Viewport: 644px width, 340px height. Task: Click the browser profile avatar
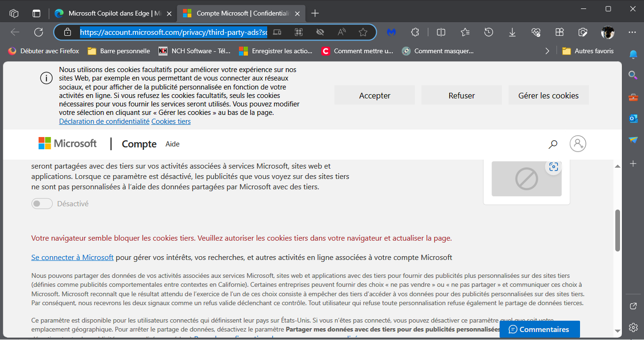(608, 32)
